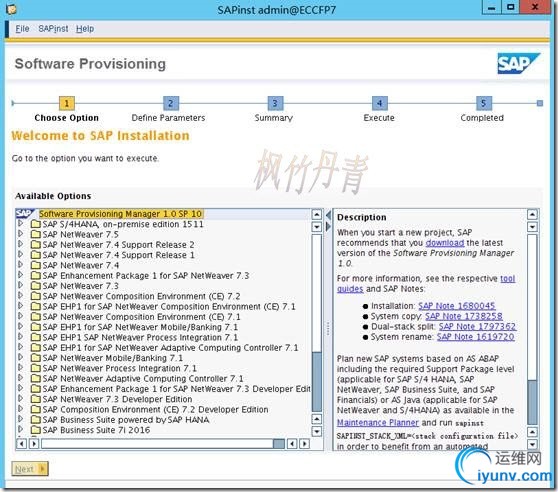Click folder icon of EHP1 NetWeaver Process Integration 7.1
This screenshot has width=558, height=492.
[x=36, y=338]
